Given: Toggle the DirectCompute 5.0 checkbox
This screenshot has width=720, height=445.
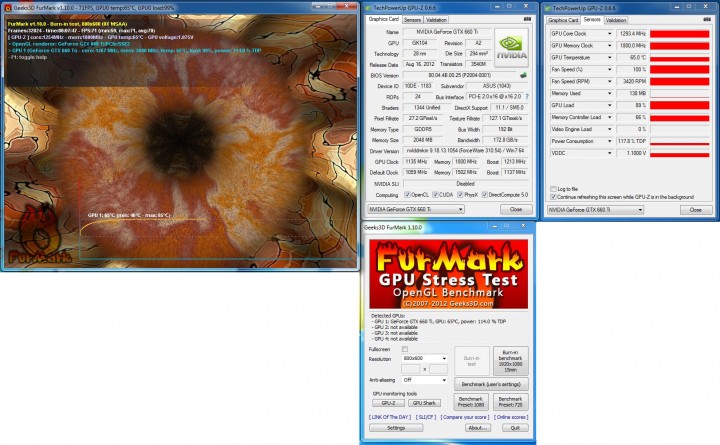Looking at the screenshot, I should pyautogui.click(x=484, y=195).
